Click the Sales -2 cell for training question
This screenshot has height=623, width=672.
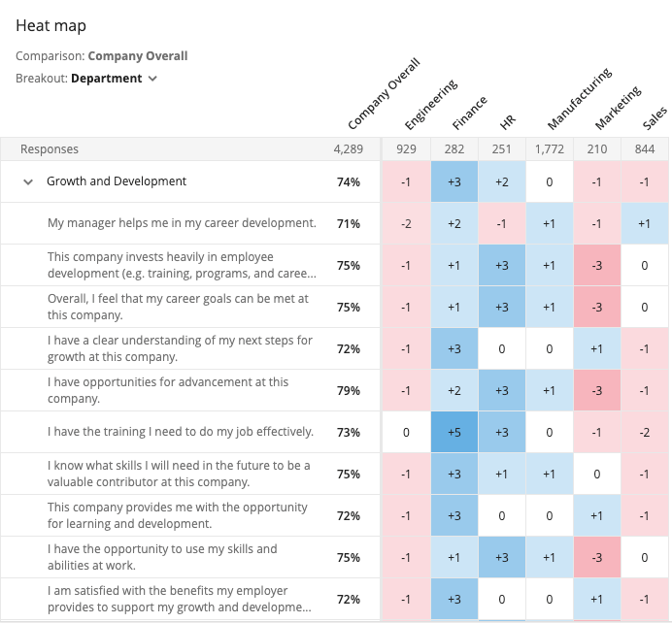tap(645, 432)
